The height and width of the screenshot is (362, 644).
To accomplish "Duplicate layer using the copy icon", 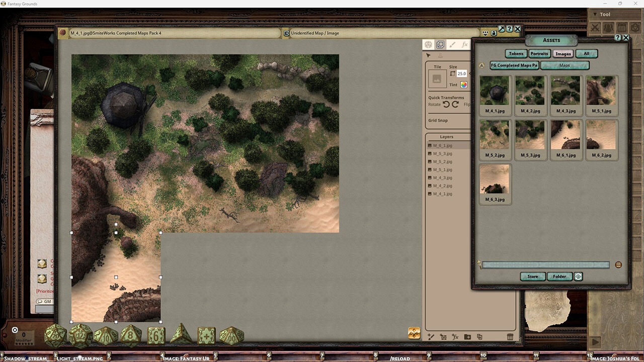I will coord(479,337).
